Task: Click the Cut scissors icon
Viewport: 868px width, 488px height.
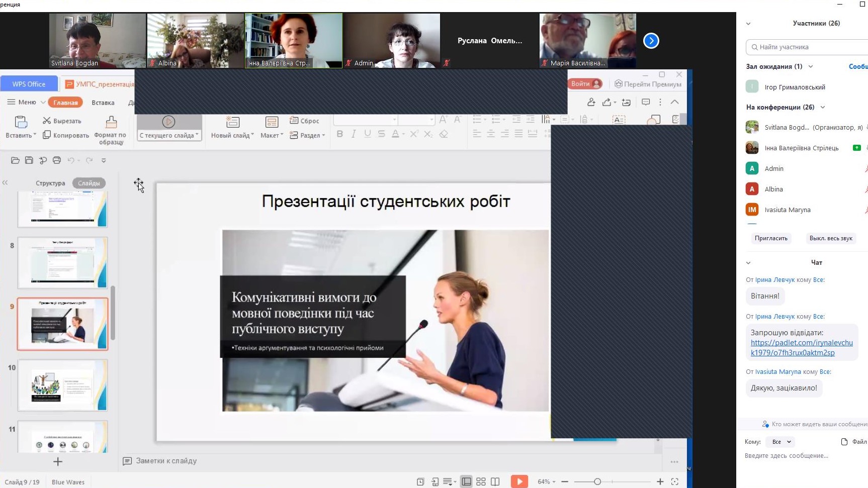Action: pyautogui.click(x=47, y=121)
